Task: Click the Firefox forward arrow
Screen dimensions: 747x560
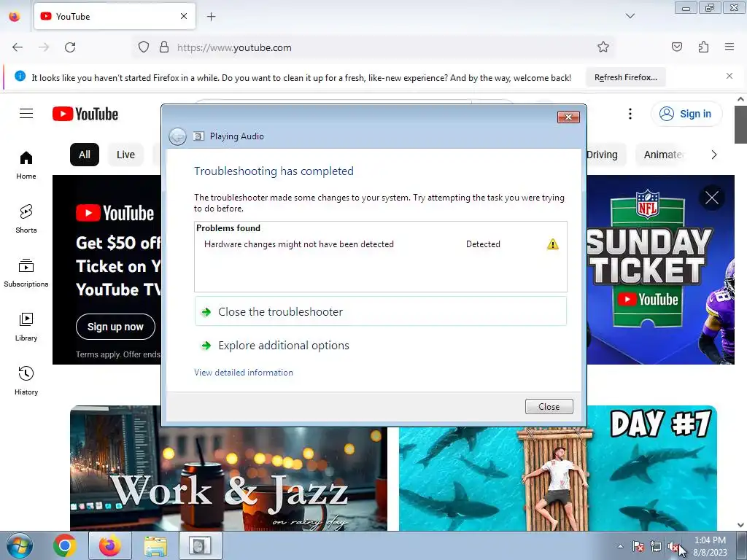Action: [x=44, y=47]
